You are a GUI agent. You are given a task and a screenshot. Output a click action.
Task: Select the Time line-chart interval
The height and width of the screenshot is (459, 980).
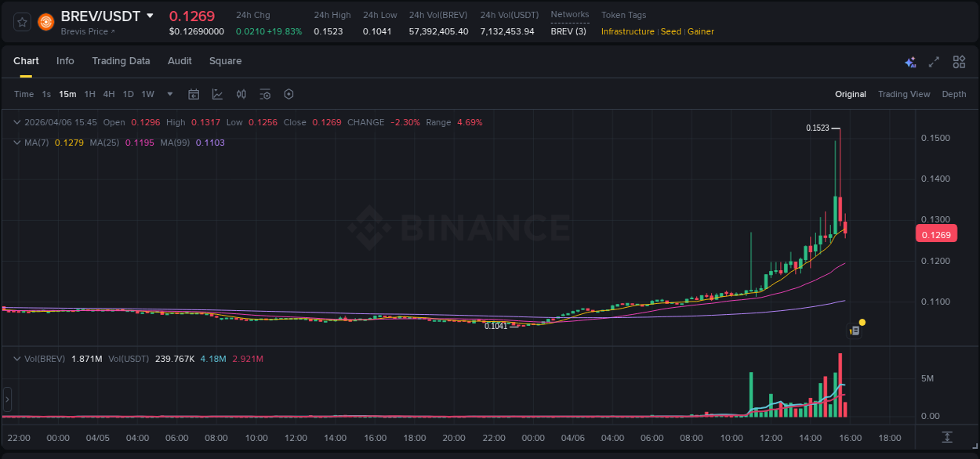coord(24,94)
